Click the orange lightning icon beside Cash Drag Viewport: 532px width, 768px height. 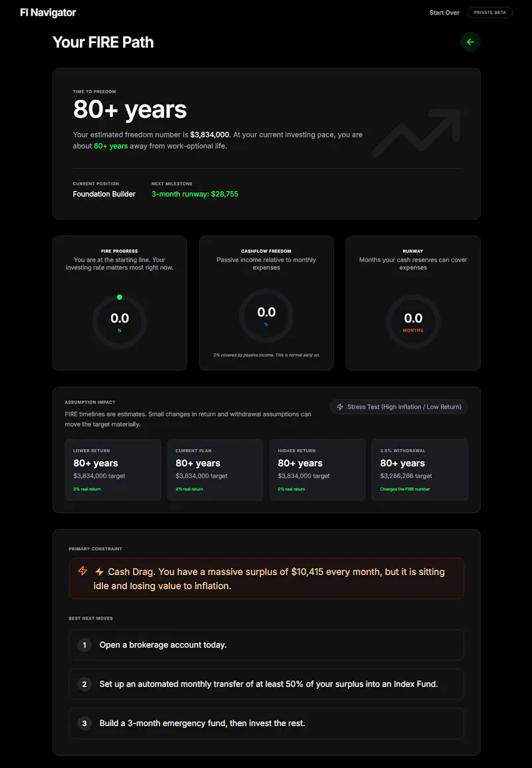pos(82,571)
